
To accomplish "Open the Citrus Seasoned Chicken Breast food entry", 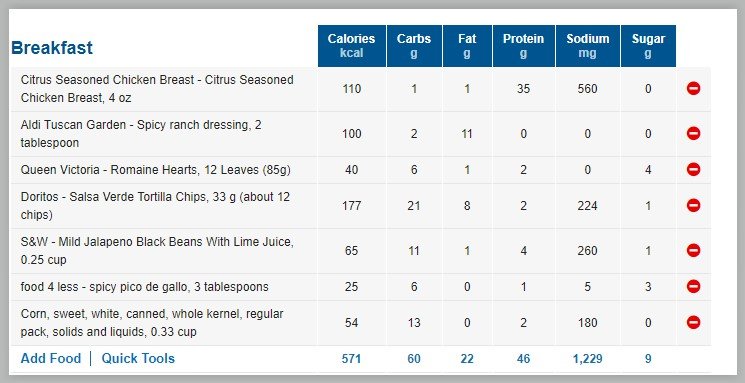I will (157, 89).
